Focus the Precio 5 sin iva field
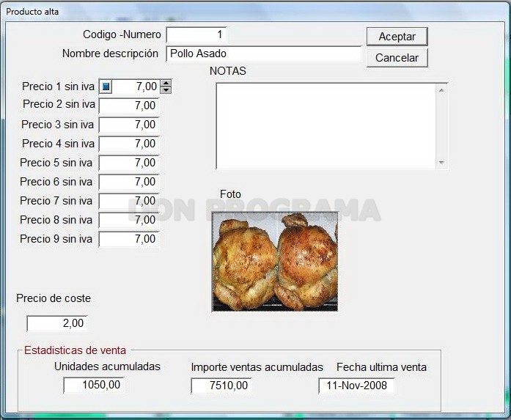The image size is (511, 420). point(129,163)
